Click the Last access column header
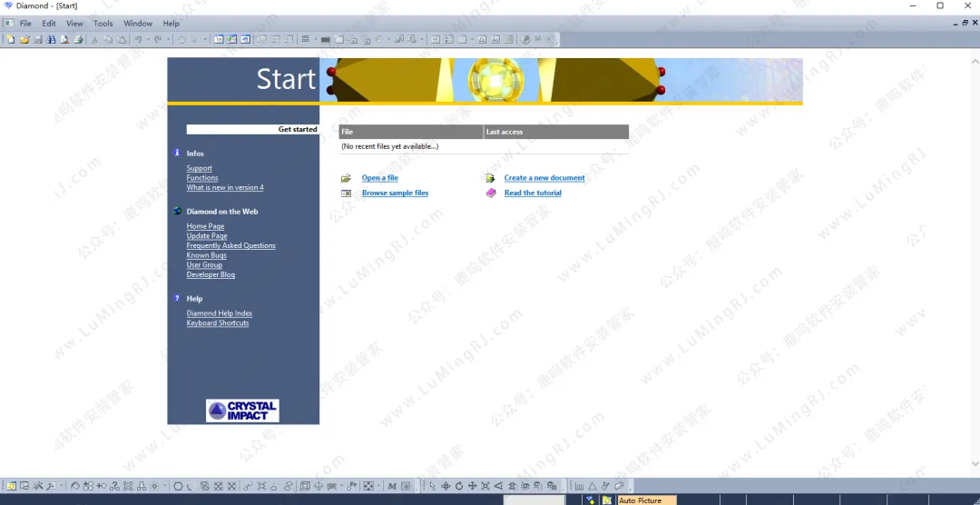The image size is (980, 505). click(x=505, y=132)
